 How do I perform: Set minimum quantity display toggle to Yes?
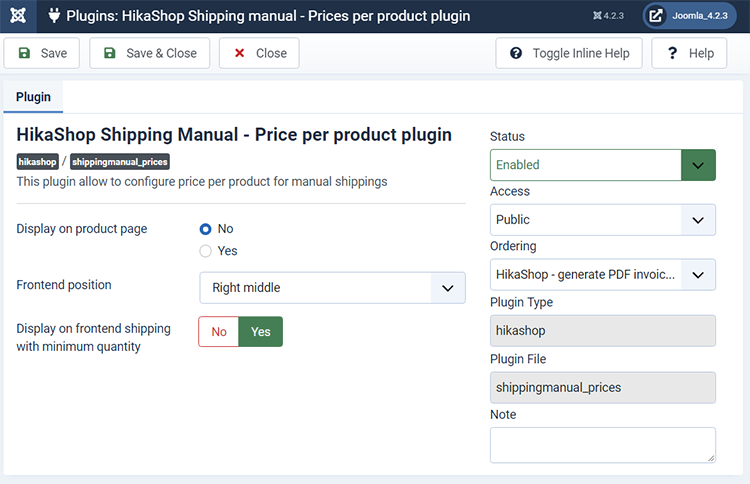click(x=261, y=331)
